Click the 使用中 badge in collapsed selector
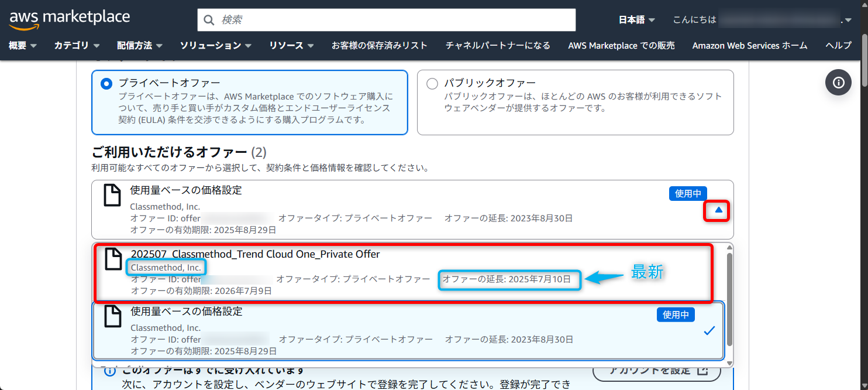This screenshot has width=868, height=390. (688, 193)
